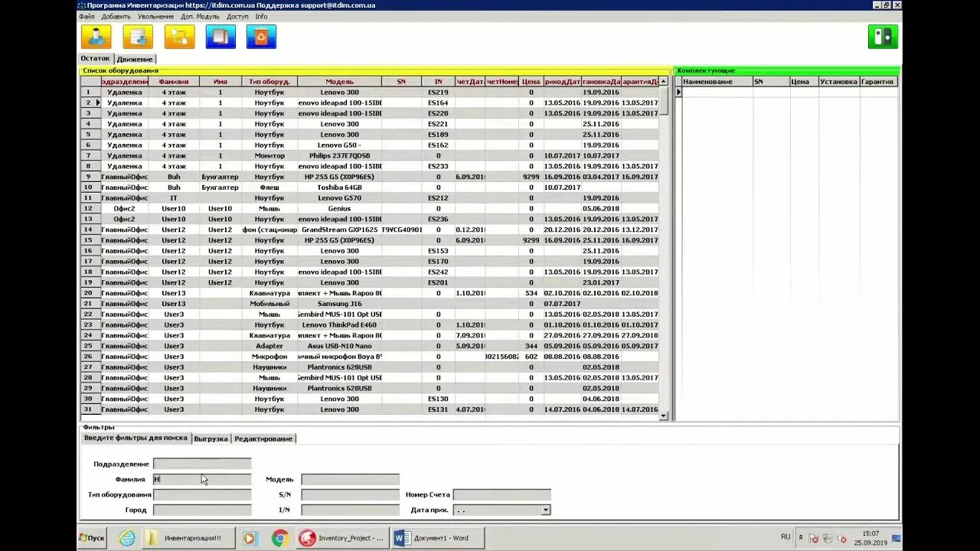Open the Увольнение menu
980x551 pixels.
pos(155,16)
